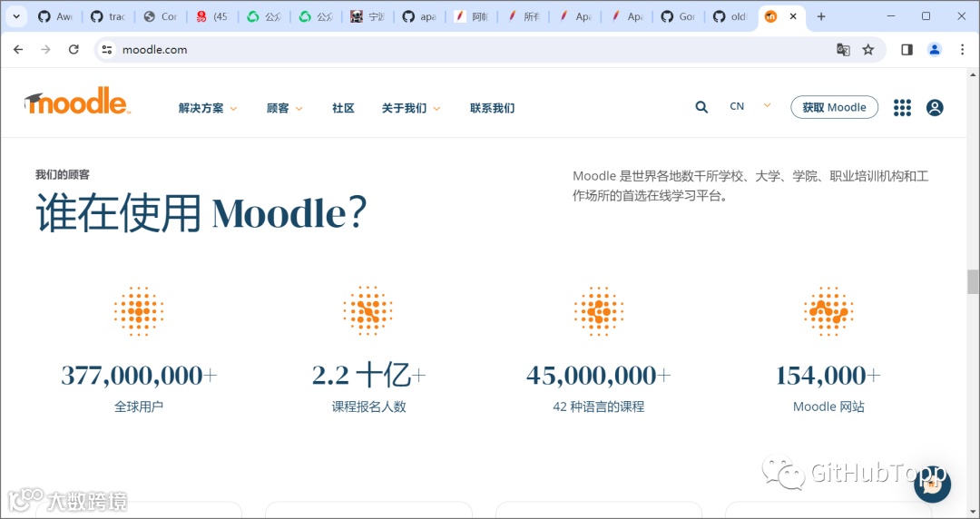
Task: Open a new browser tab
Action: coord(821,17)
